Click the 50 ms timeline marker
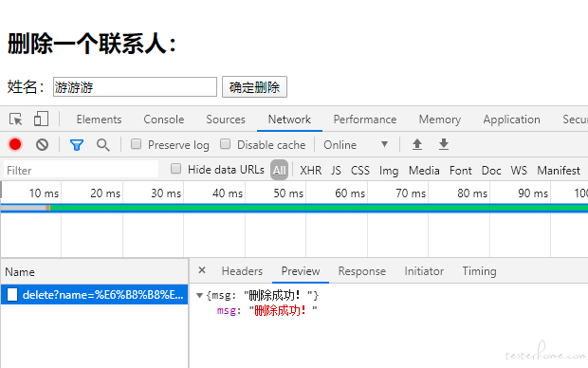This screenshot has height=368, width=588. (x=288, y=193)
